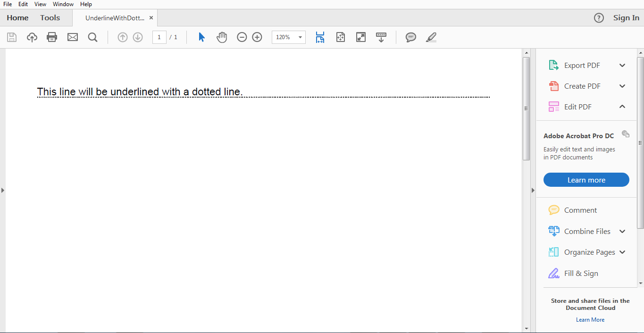The height and width of the screenshot is (333, 644).
Task: Open the Add Comment tool
Action: pyautogui.click(x=410, y=37)
